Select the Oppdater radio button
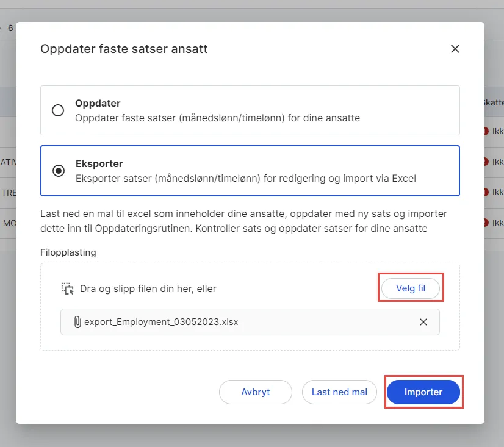The height and width of the screenshot is (447, 504). (58, 110)
